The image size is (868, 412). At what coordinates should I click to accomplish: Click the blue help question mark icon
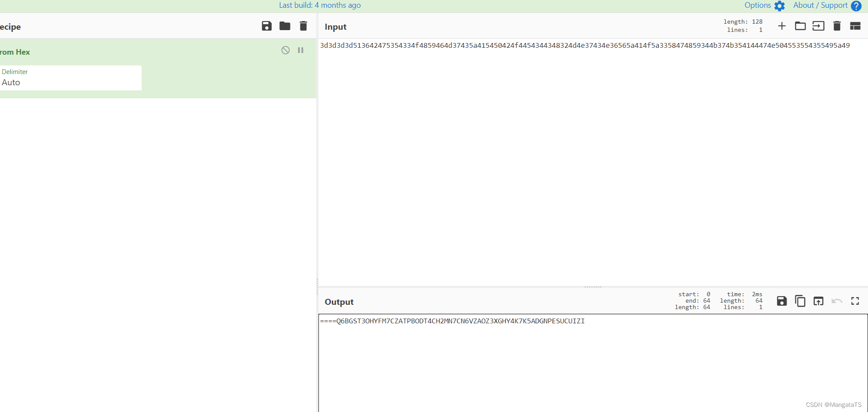[856, 6]
